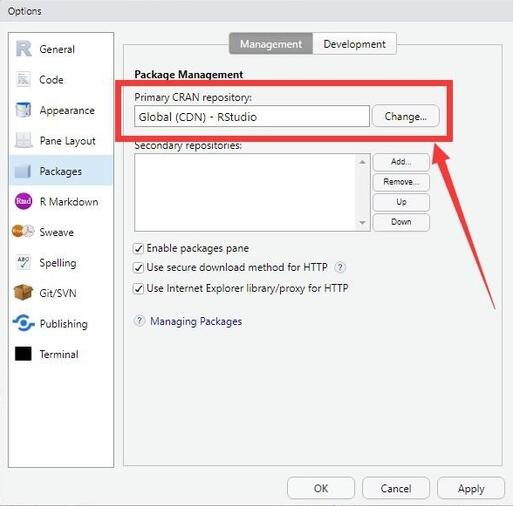The height and width of the screenshot is (506, 513).
Task: Toggle Enable packages pane checkbox
Action: tap(138, 248)
